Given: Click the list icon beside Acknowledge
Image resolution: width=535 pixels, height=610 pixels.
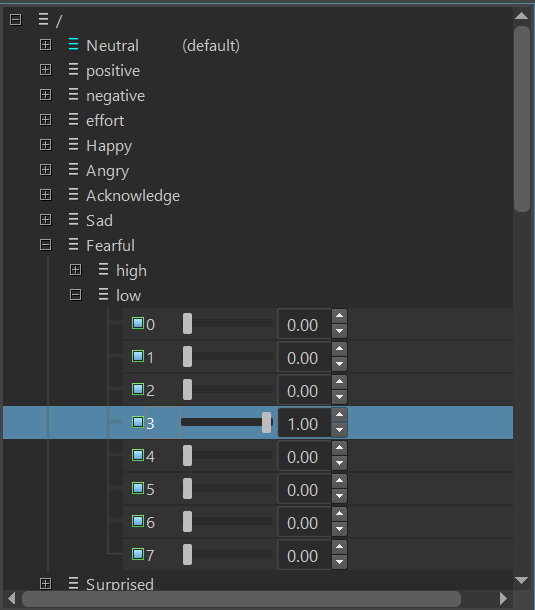Looking at the screenshot, I should [x=73, y=194].
